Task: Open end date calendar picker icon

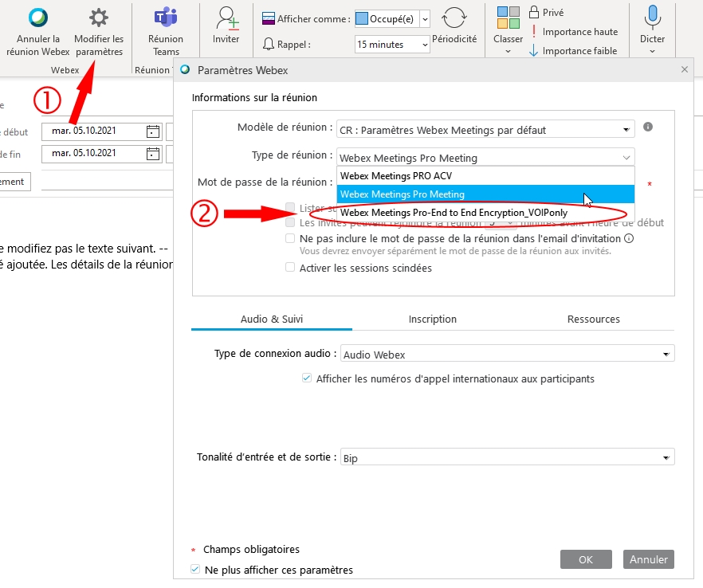Action: [x=153, y=154]
